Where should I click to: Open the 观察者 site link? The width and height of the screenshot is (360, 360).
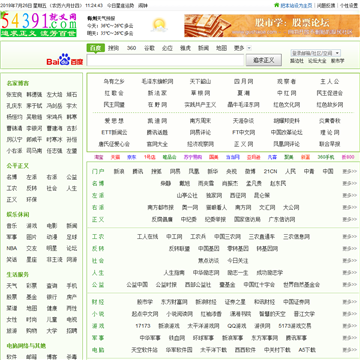[286, 81]
